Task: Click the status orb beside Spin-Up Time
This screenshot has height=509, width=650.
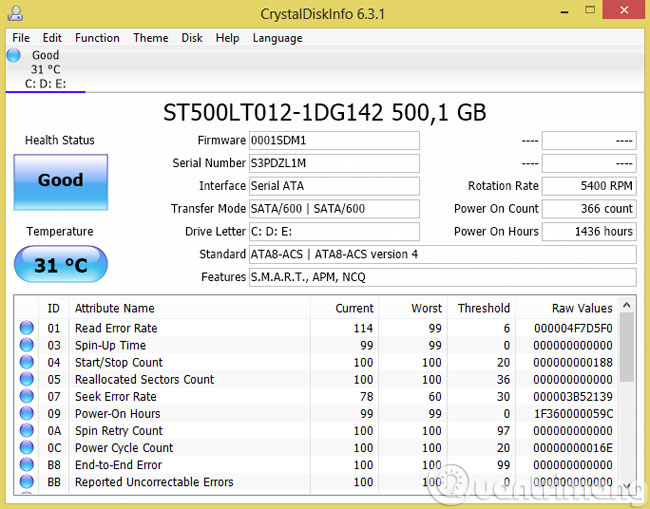Action: coord(26,345)
